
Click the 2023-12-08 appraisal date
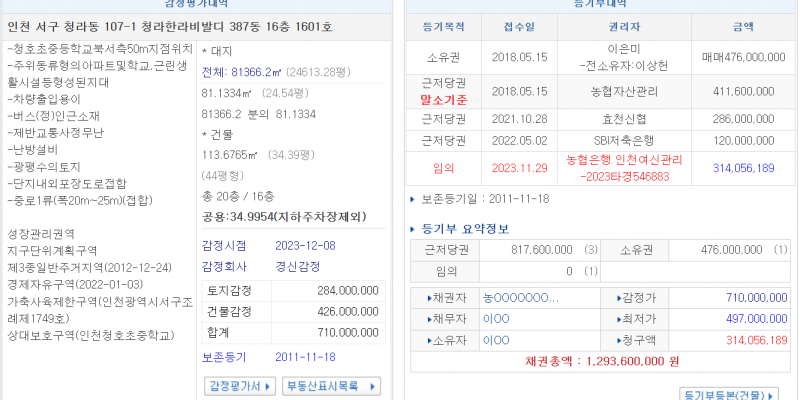pos(306,245)
